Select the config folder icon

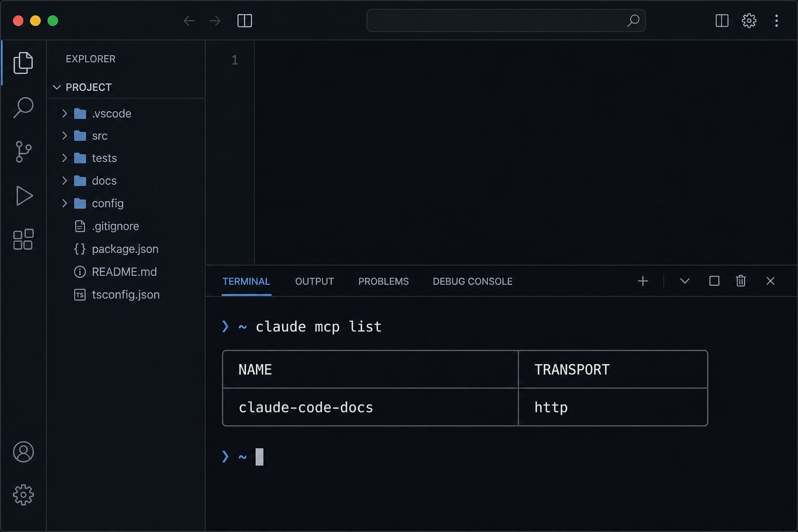coord(80,203)
